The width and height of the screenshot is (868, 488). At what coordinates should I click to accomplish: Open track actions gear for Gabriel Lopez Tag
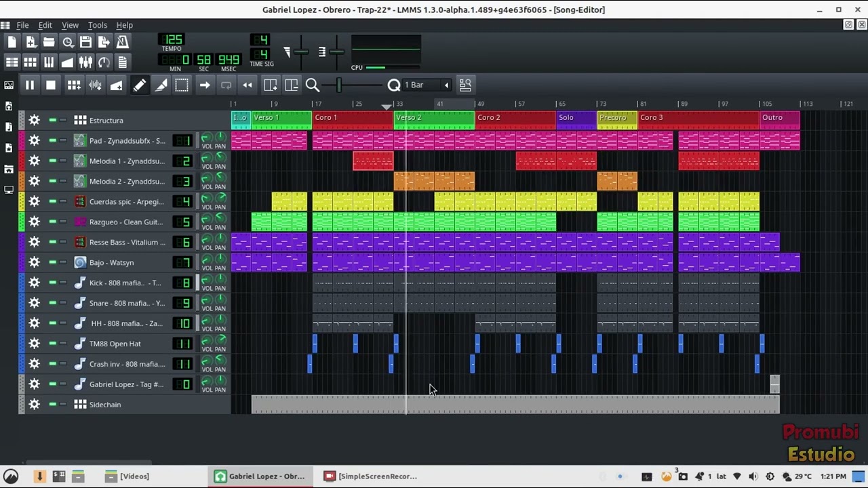coord(34,384)
